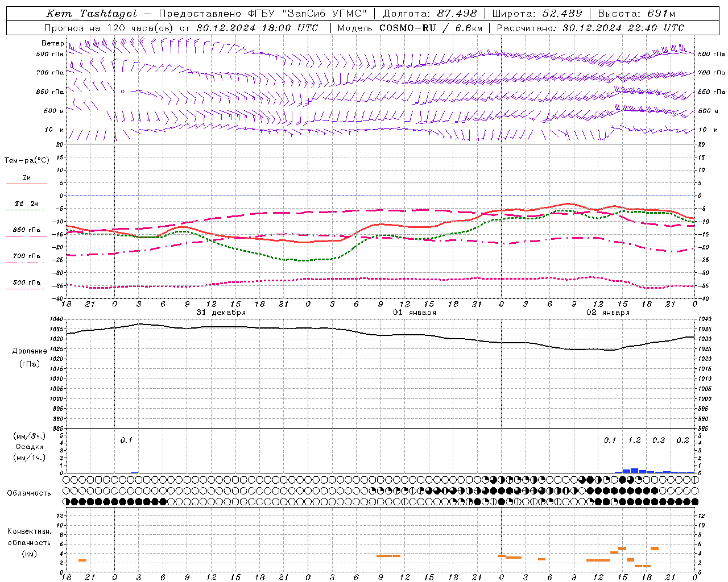The width and height of the screenshot is (728, 582).
Task: Click the (мм/3ч.) precipitation unit label
Action: pos(30,436)
